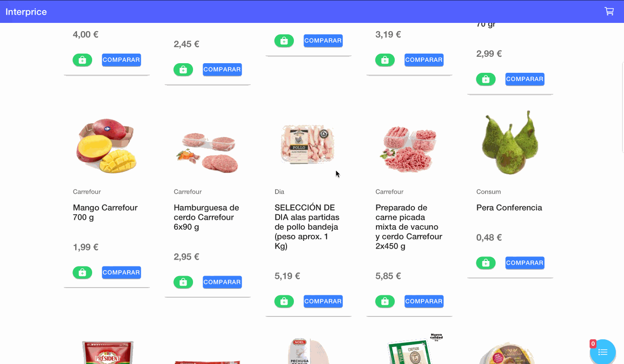Viewport: 624px width, 364px height.
Task: Add Mango Carrefour 700 g to basket
Action: pos(83,272)
